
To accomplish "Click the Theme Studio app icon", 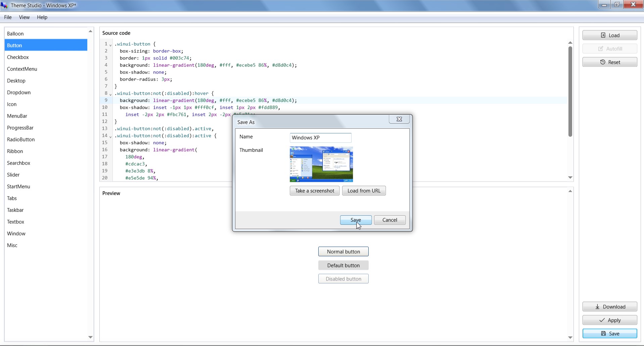I will (x=4, y=5).
